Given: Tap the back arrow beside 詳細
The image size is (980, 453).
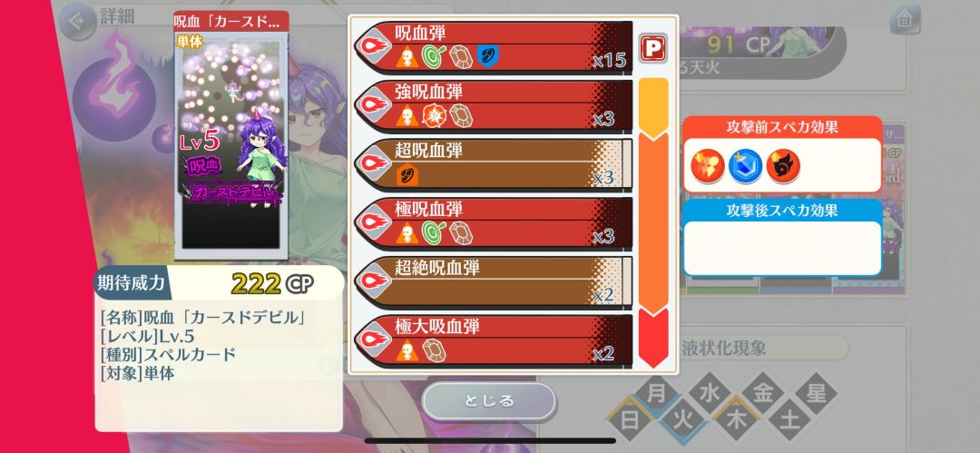Looking at the screenshot, I should (79, 21).
